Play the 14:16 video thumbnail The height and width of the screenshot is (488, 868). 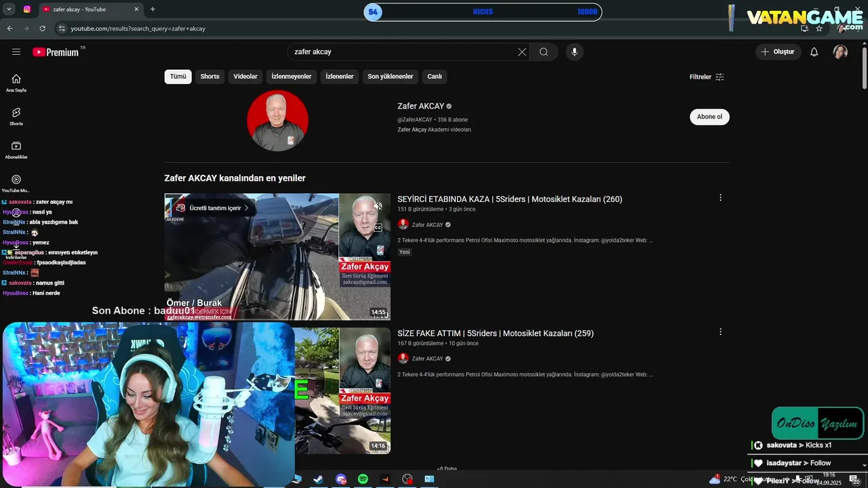tap(342, 391)
